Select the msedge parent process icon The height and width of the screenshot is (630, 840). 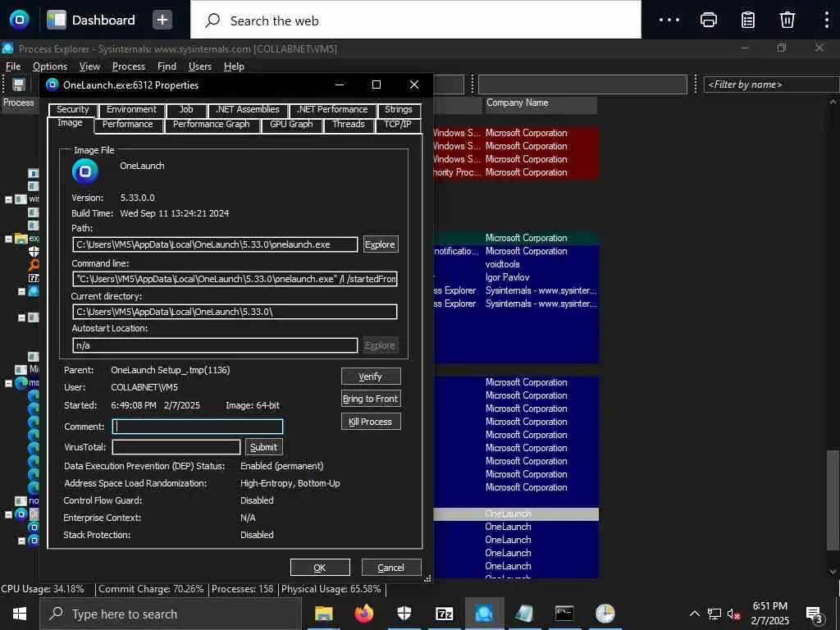click(x=21, y=383)
